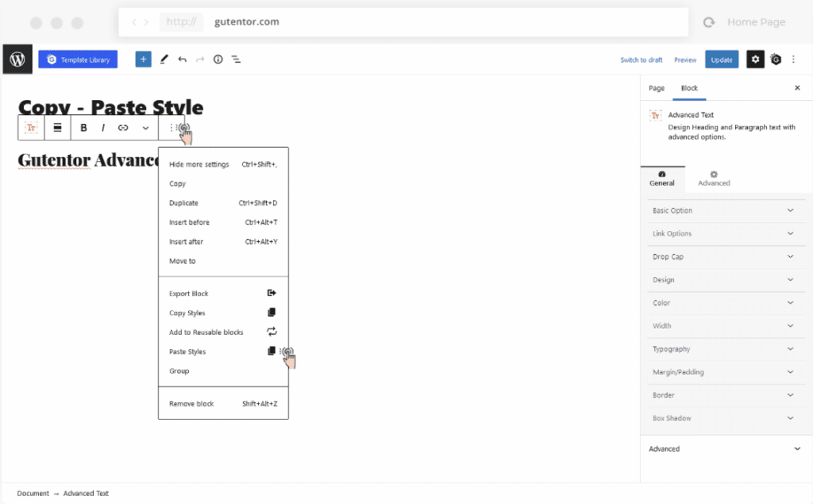Open content structure details info icon
Image resolution: width=813 pixels, height=504 pixels.
pos(218,59)
